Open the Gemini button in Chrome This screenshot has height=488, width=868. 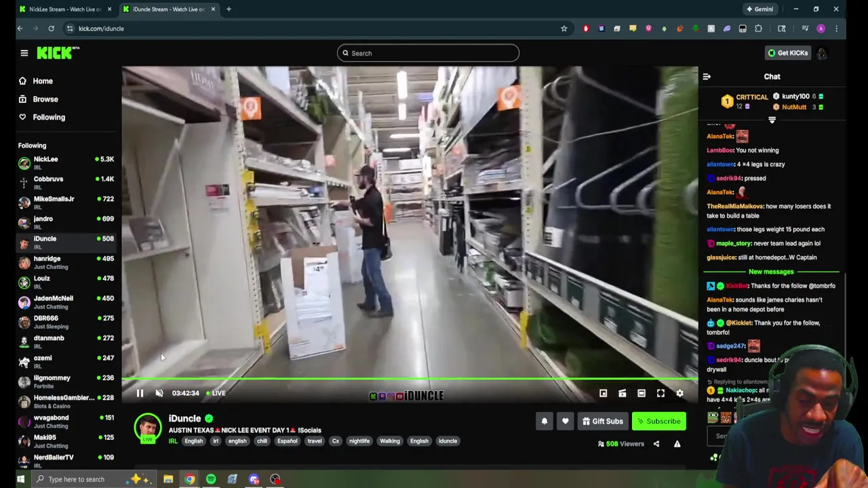point(759,9)
